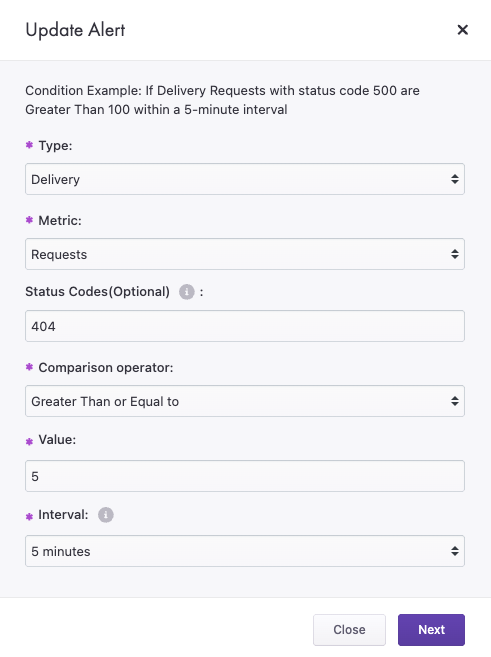
Task: Open the 5 minutes interval dropdown
Action: pyautogui.click(x=245, y=551)
